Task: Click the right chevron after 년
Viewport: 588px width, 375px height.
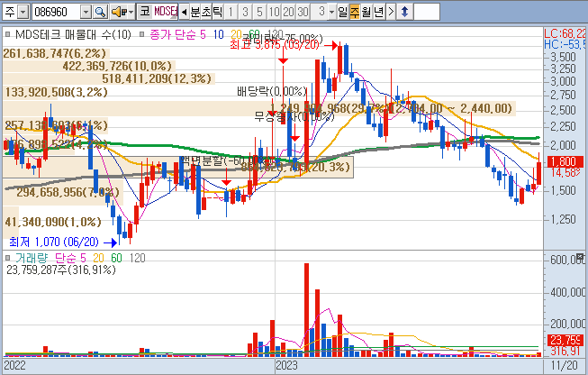Action: (391, 12)
